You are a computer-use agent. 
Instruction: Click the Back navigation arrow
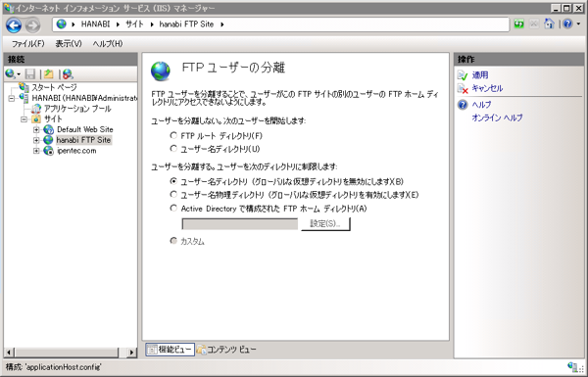[14, 25]
